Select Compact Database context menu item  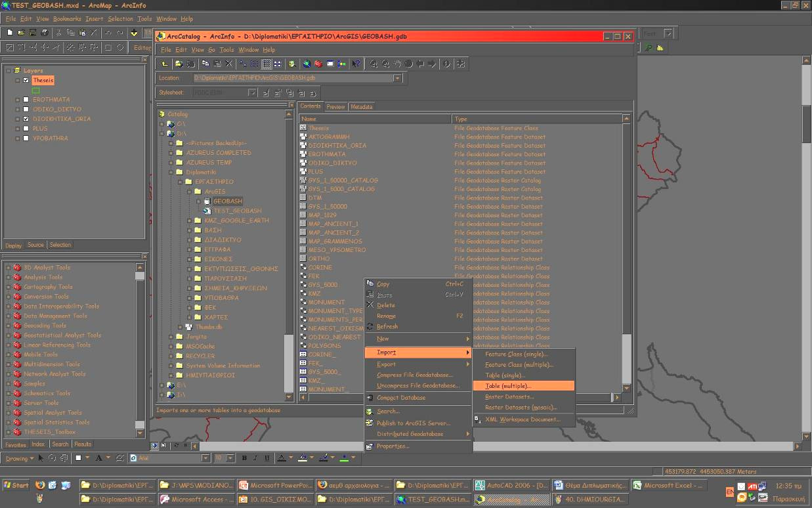(x=418, y=398)
